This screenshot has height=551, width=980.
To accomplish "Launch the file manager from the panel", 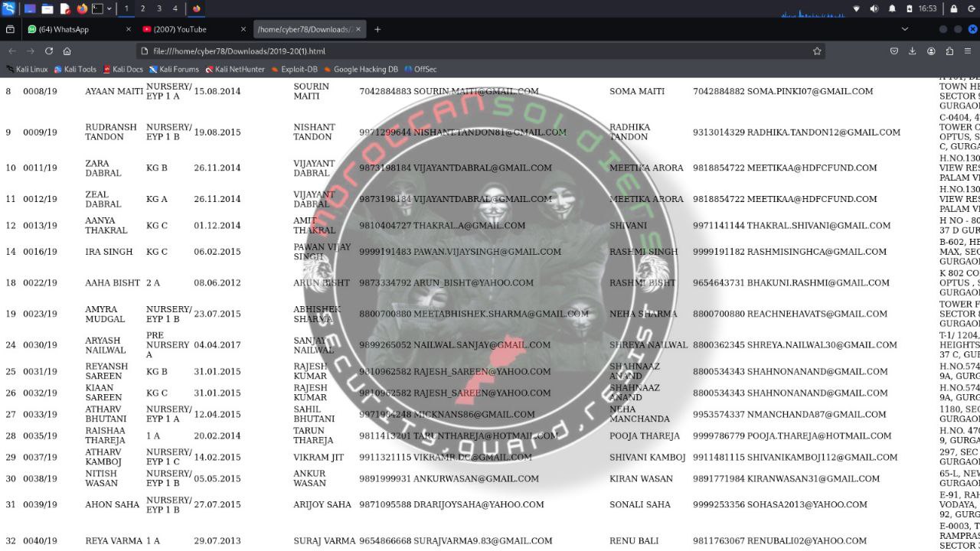I will pos(47,8).
